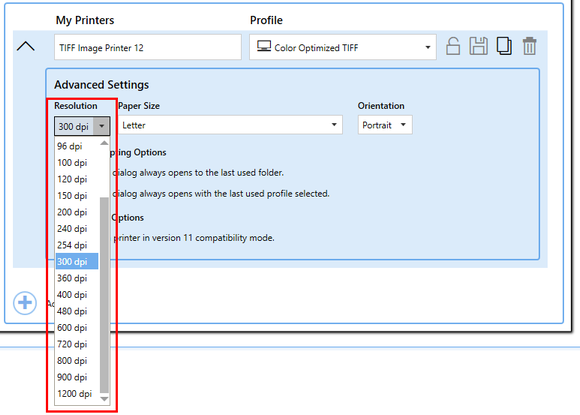Pick 240 dpi in the resolution list
Screen dimensions: 580x415
(77, 229)
